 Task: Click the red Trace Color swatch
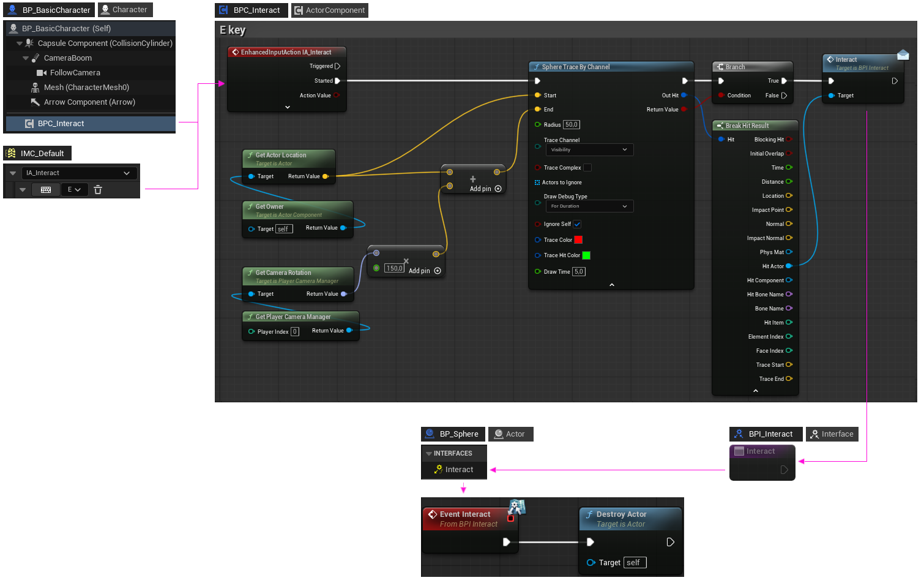click(578, 240)
